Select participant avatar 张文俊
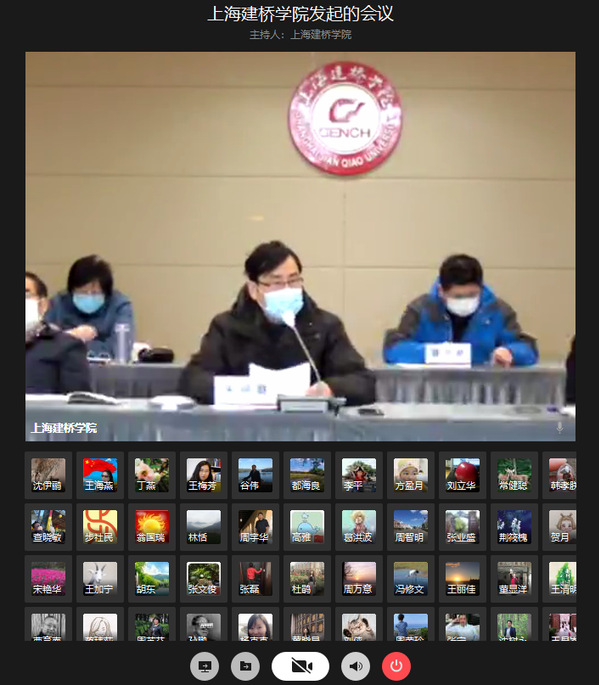599x685 pixels. (204, 579)
